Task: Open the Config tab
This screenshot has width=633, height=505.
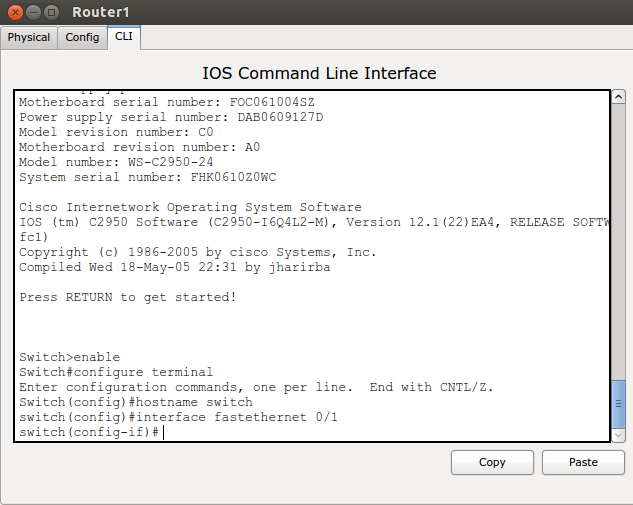Action: click(82, 37)
